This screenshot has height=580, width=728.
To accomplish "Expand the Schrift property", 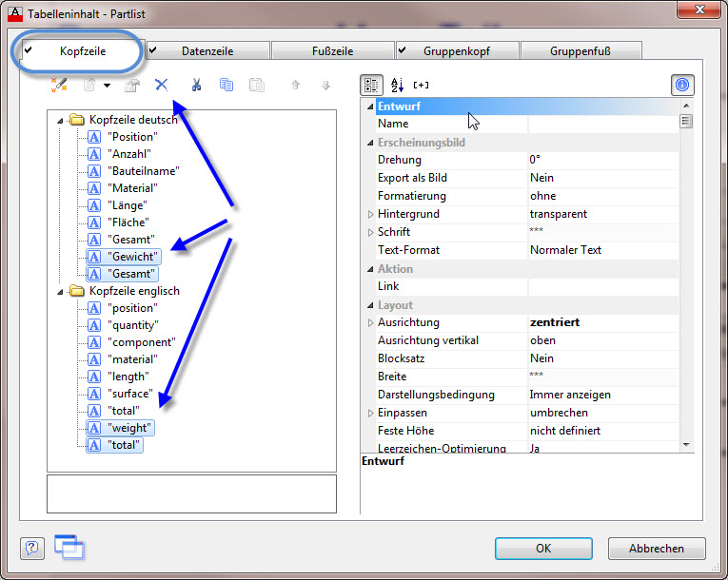I will coord(370,232).
